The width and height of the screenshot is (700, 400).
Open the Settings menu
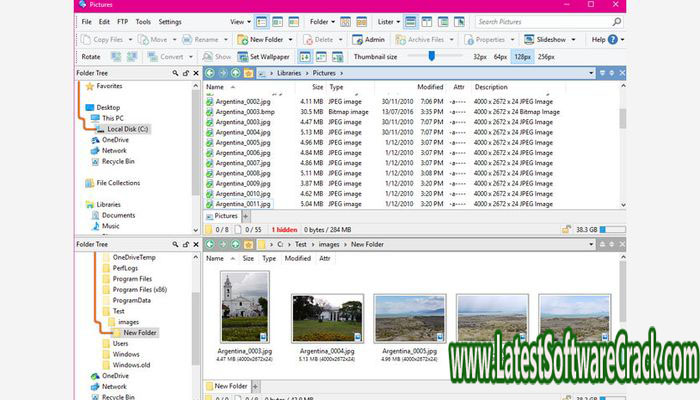tap(170, 21)
